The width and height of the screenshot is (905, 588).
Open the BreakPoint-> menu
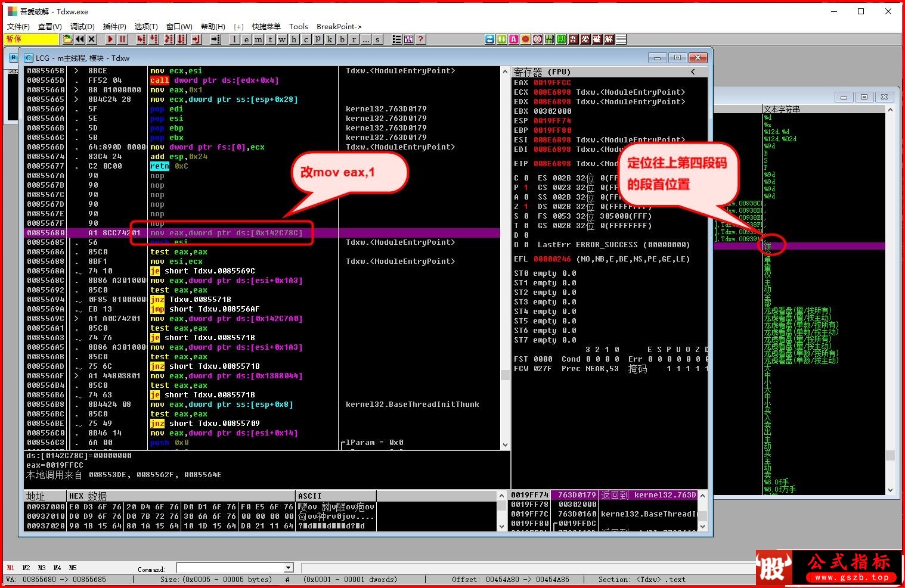coord(339,27)
